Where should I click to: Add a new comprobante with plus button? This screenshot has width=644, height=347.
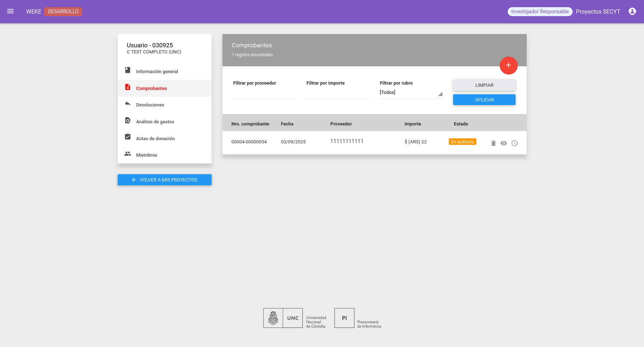point(508,65)
